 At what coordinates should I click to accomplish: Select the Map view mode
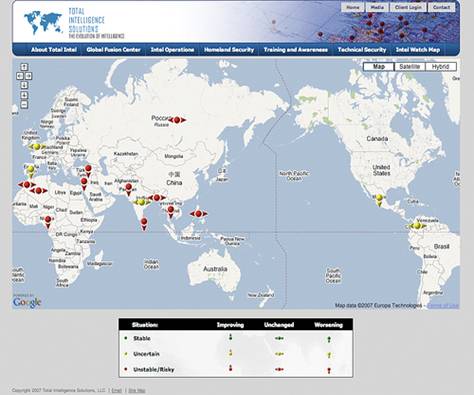pos(379,67)
